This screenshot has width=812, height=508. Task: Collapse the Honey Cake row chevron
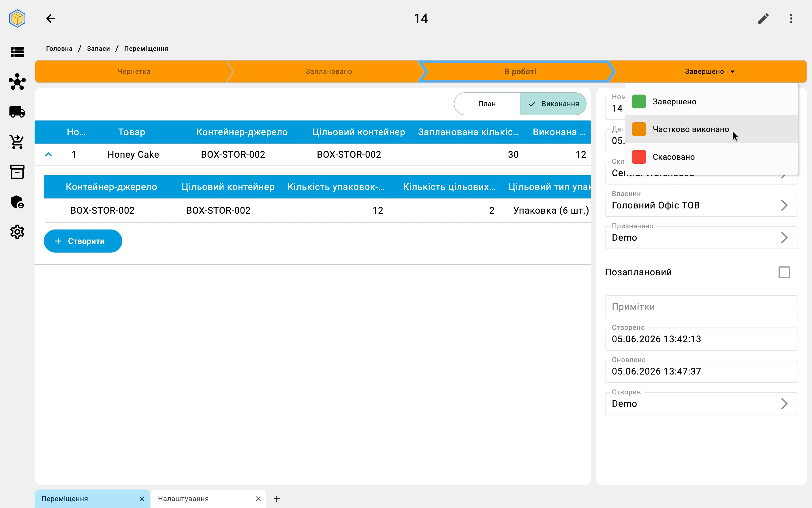[48, 155]
